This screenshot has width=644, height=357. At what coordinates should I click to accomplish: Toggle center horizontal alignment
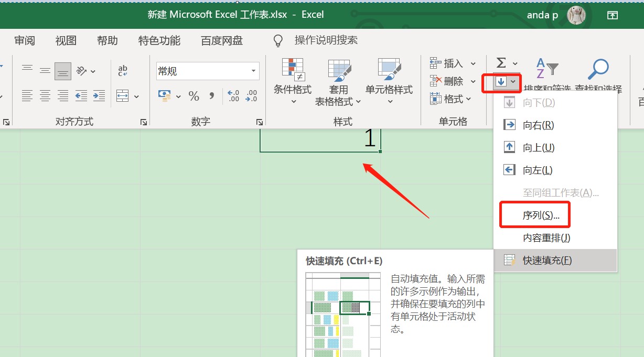[45, 96]
